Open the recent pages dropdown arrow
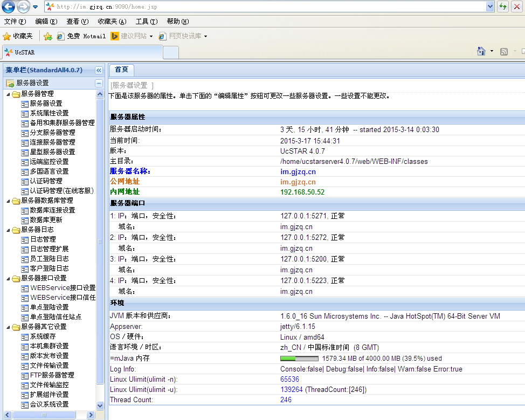The width and height of the screenshot is (525, 420). (35, 6)
